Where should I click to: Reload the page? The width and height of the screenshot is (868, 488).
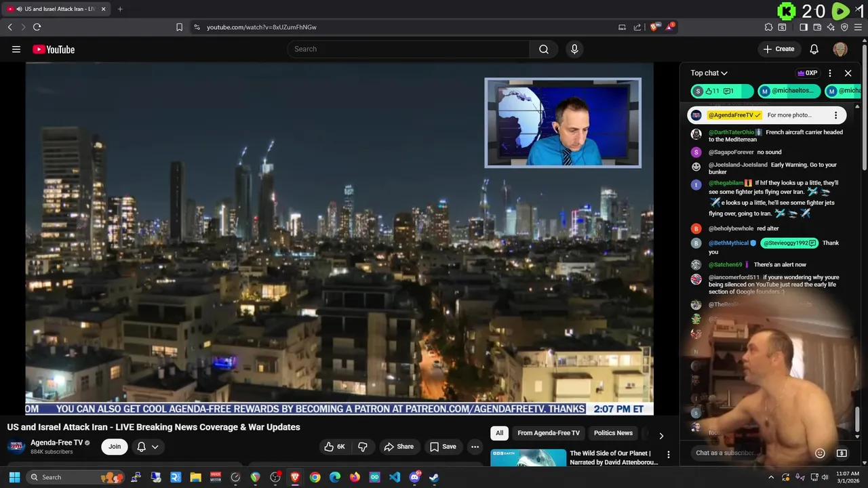(x=37, y=27)
